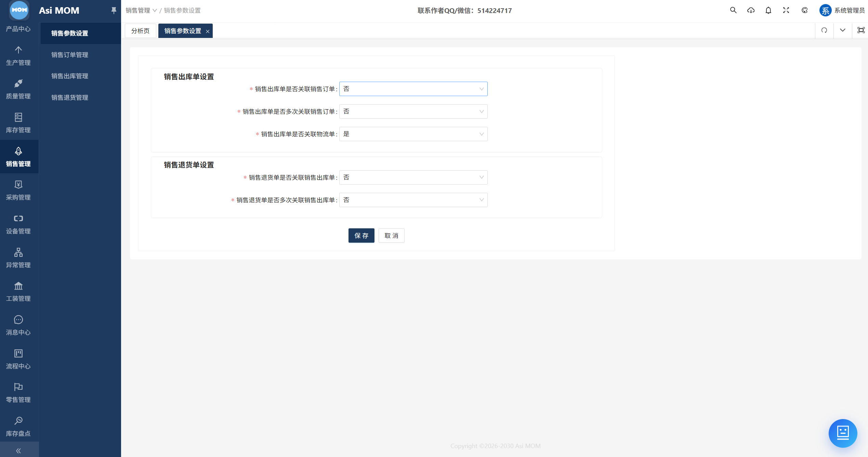The width and height of the screenshot is (868, 457).
Task: Click the 取消 button
Action: (x=391, y=236)
